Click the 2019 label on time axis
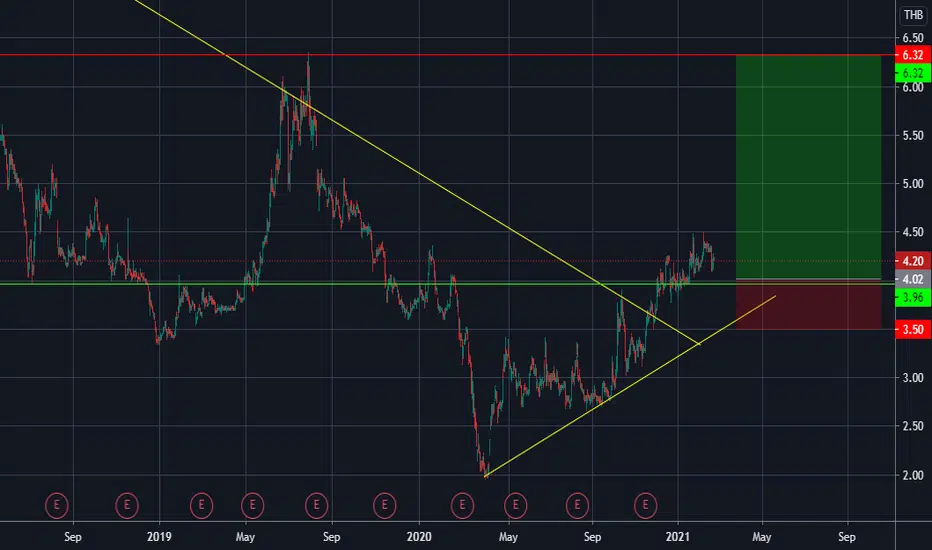932x550 pixels. coord(159,537)
